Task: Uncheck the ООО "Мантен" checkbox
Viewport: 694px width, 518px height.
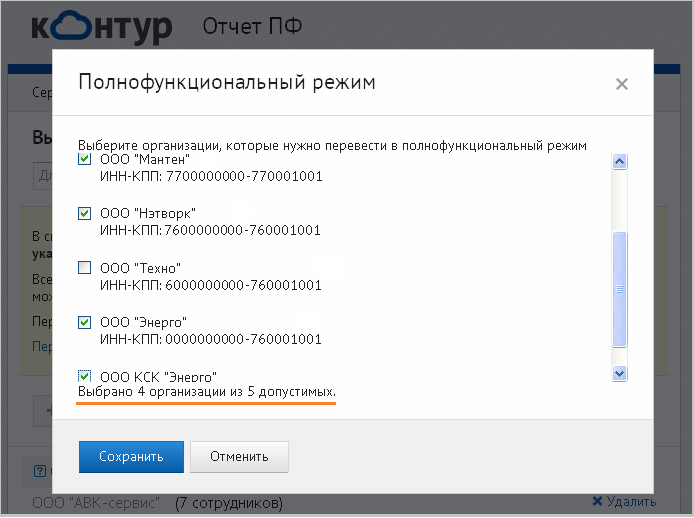Action: point(84,158)
